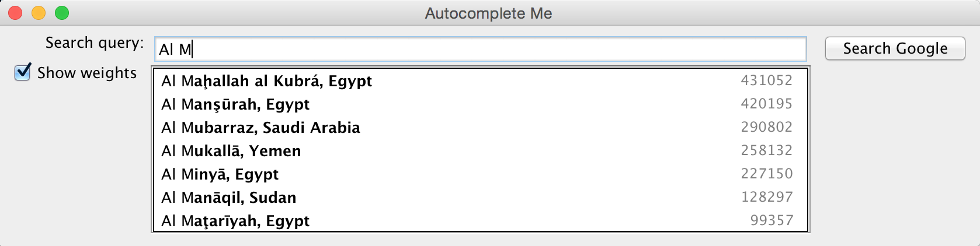Pick Al Mubarraz, Saudi Arabia suggestion
The height and width of the screenshot is (246, 980).
(260, 128)
